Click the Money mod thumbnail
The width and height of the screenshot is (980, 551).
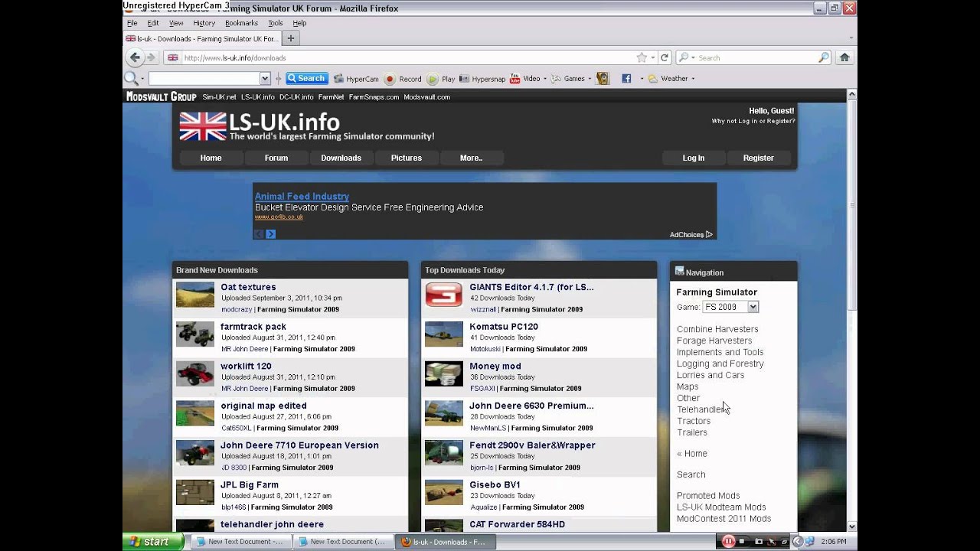click(444, 373)
